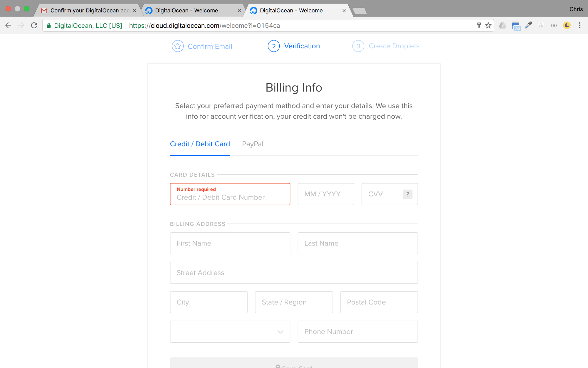This screenshot has width=588, height=368.
Task: Click the Chris profile button
Action: 576,9
